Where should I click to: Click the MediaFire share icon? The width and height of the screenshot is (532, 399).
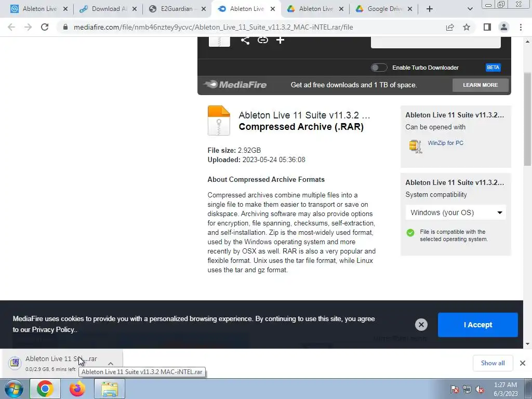pos(245,41)
